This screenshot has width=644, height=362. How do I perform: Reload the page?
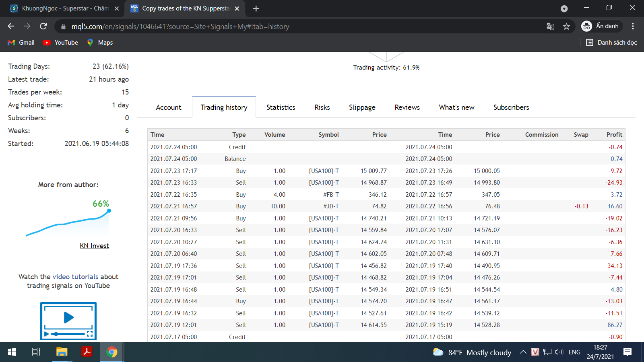(x=43, y=27)
